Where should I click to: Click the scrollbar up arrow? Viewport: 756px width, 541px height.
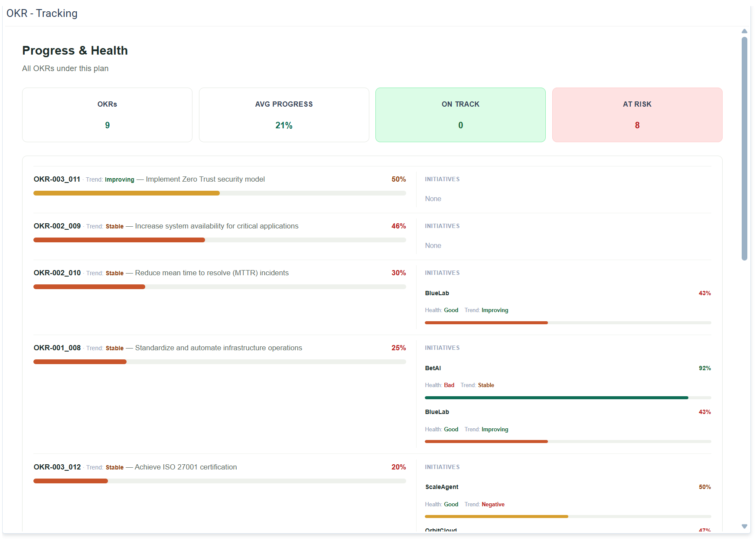pyautogui.click(x=744, y=31)
